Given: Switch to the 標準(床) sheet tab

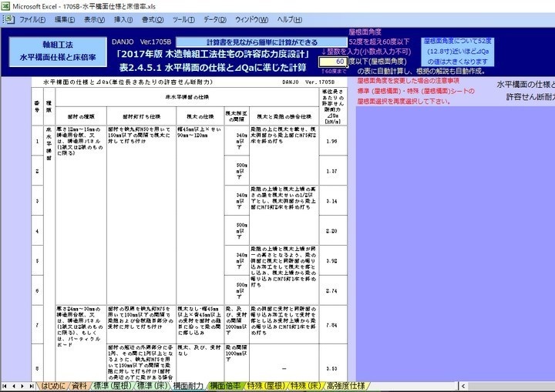Looking at the screenshot, I should tap(153, 386).
